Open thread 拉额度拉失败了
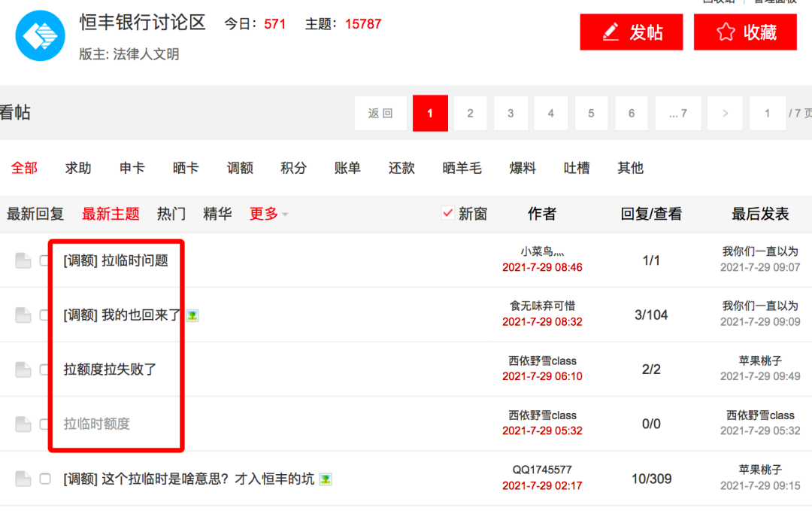The height and width of the screenshot is (511, 812). 110,370
